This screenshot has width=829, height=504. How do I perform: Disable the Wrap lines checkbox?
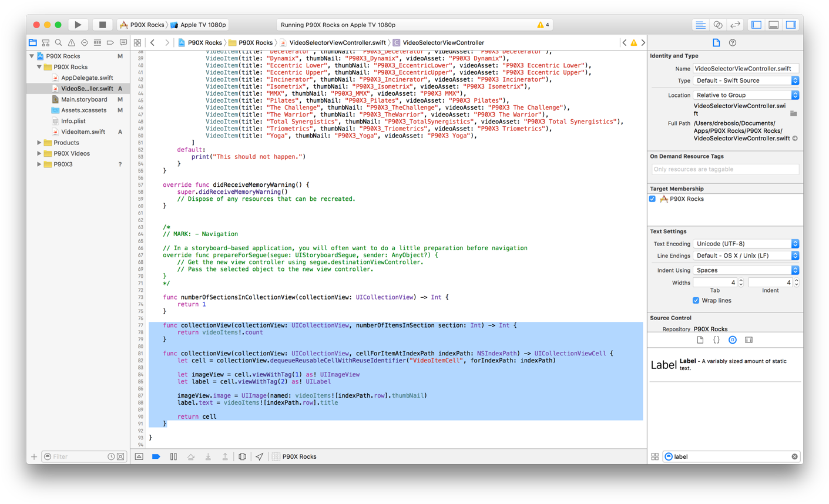(696, 301)
